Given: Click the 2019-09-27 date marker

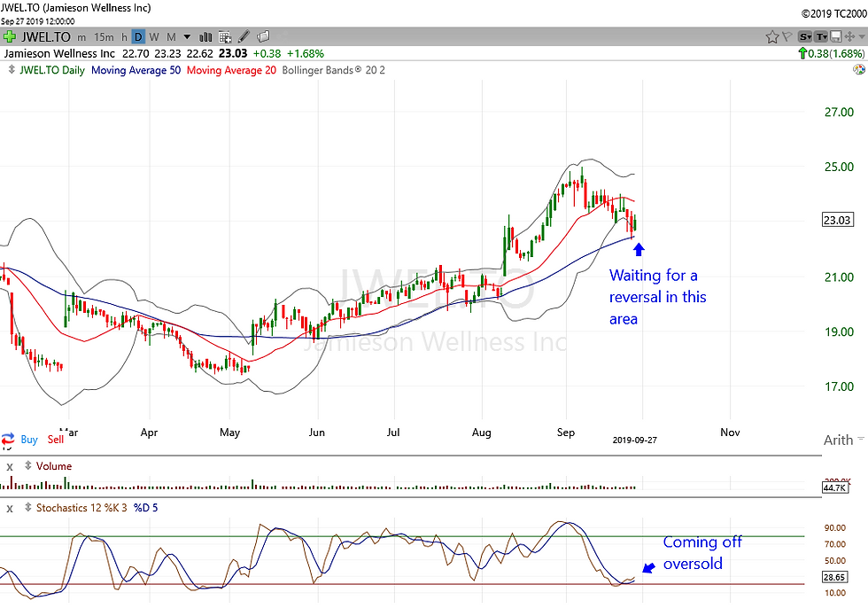Looking at the screenshot, I should 634,440.
